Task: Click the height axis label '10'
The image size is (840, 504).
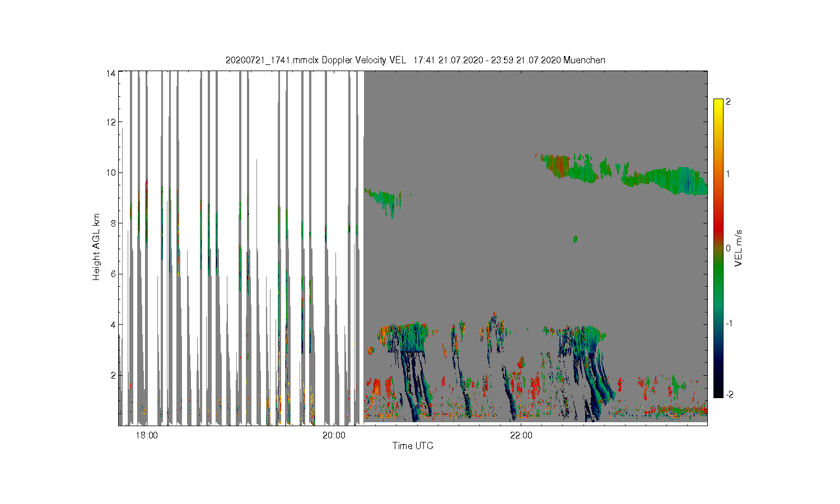Action: (111, 172)
